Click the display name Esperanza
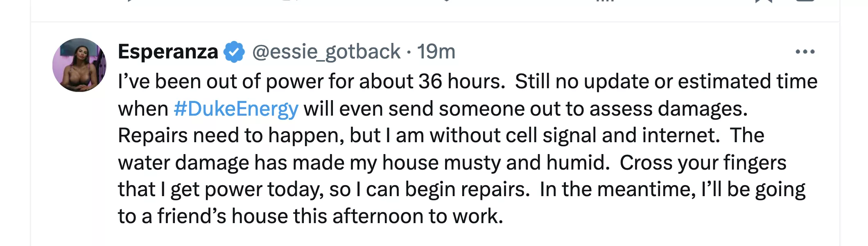Screen dimensions: 868x246 [168, 52]
